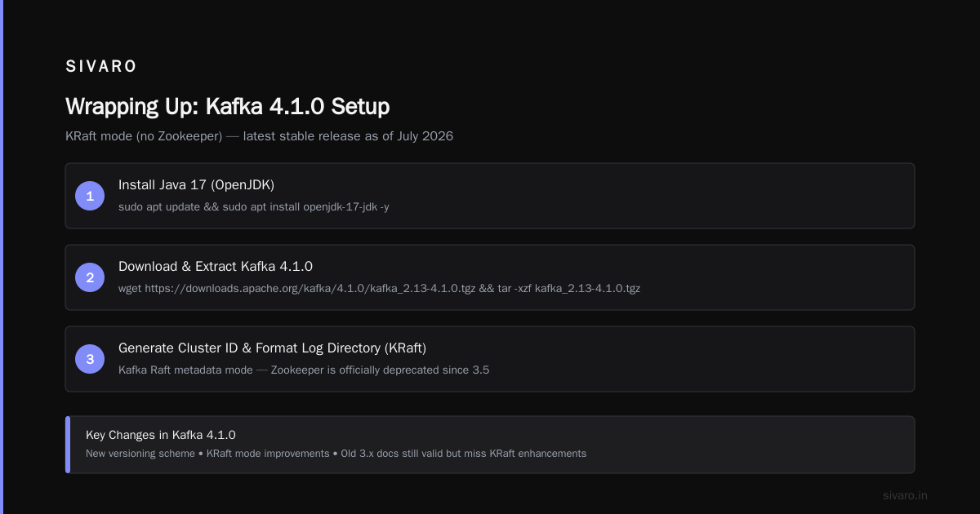Viewport: 980px width, 514px height.
Task: Select the Download & Extract Kafka 4.1.0 title
Action: tap(216, 267)
